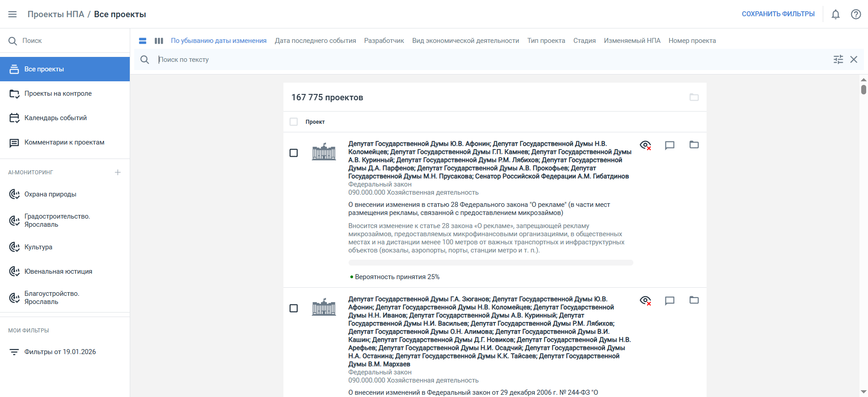Click the Охрана природы monitoring icon
The image size is (868, 397).
[x=14, y=194]
